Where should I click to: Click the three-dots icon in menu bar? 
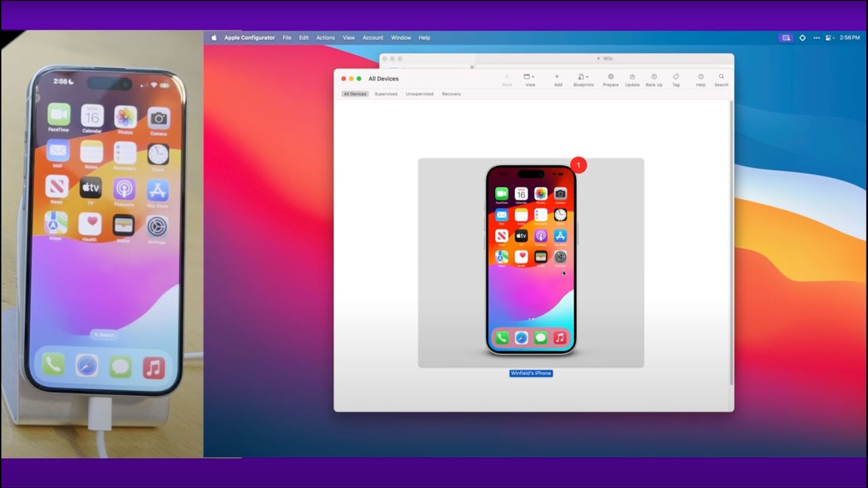point(816,38)
